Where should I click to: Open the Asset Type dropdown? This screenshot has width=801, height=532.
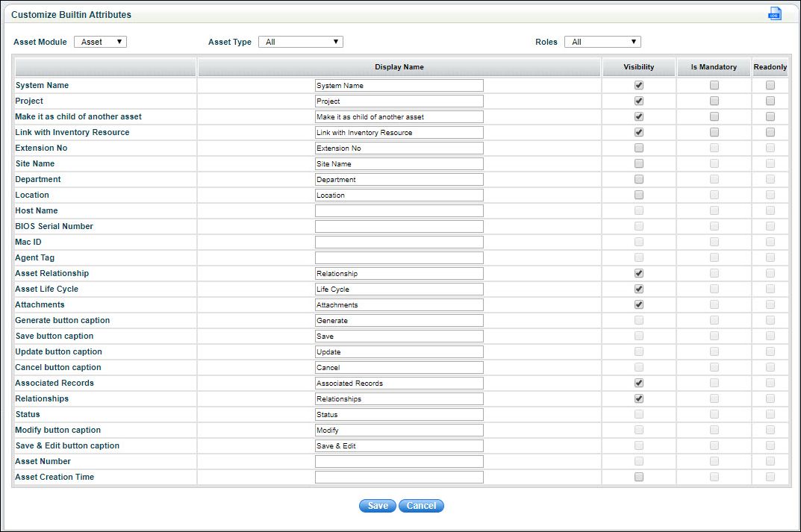click(300, 42)
